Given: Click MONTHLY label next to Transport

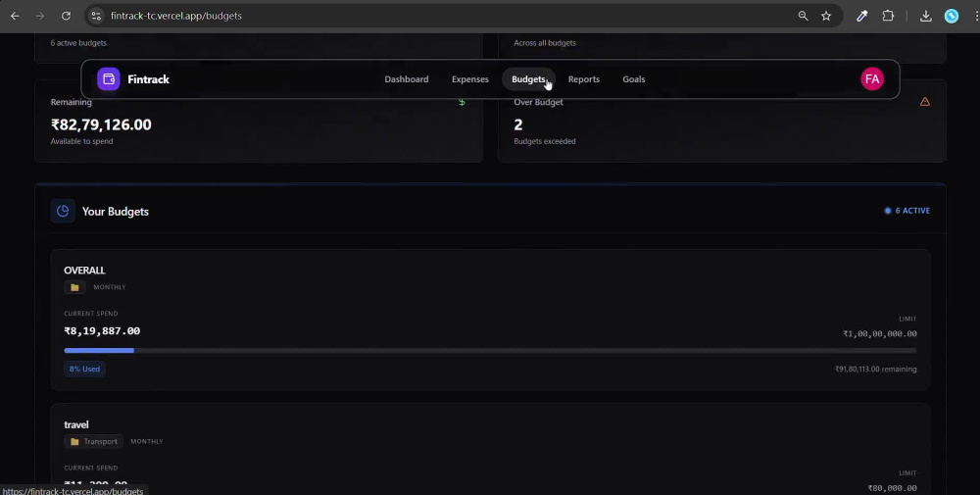Looking at the screenshot, I should [147, 441].
